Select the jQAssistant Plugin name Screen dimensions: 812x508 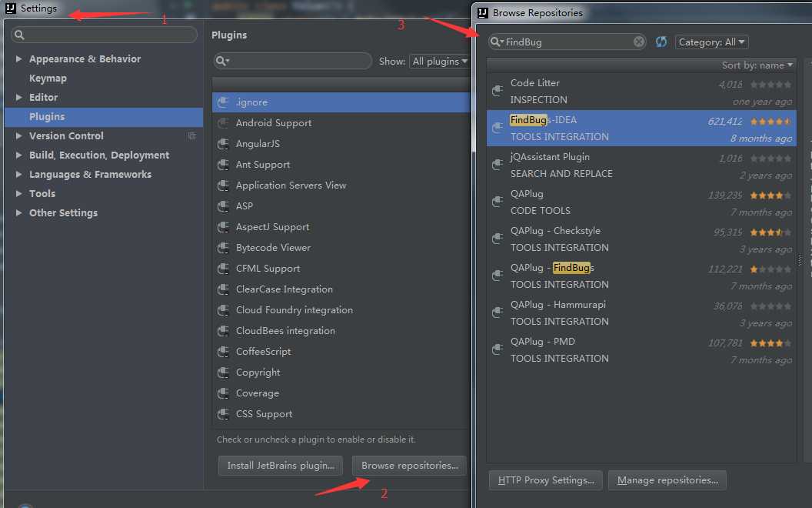pos(550,156)
